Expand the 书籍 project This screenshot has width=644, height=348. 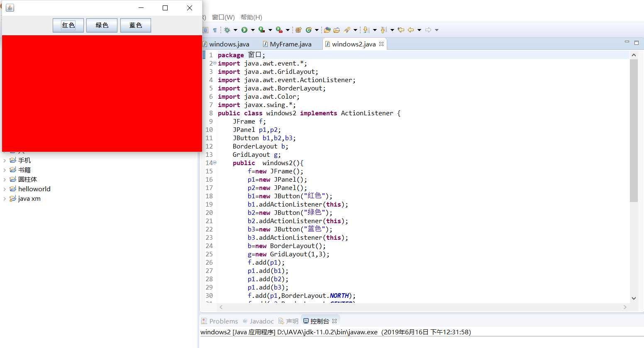[5, 170]
